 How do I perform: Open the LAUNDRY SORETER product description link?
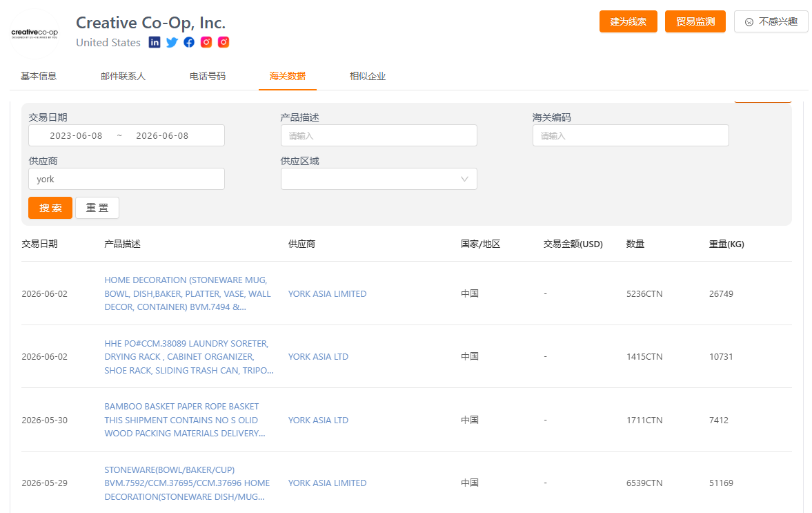[188, 356]
